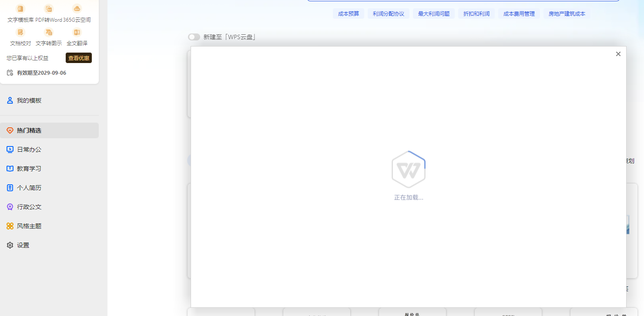Click the 文字转图示 text-to-diagram icon

[x=48, y=32]
